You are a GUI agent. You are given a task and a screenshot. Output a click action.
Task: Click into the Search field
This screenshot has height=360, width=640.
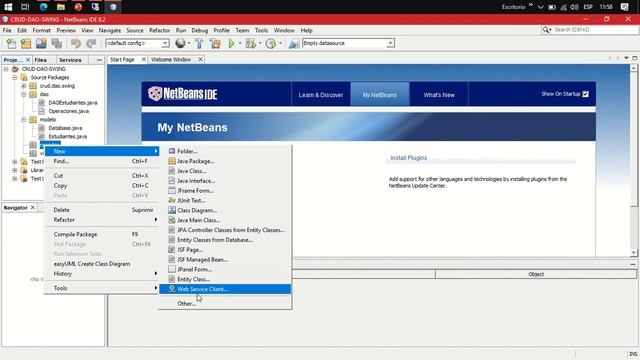595,30
